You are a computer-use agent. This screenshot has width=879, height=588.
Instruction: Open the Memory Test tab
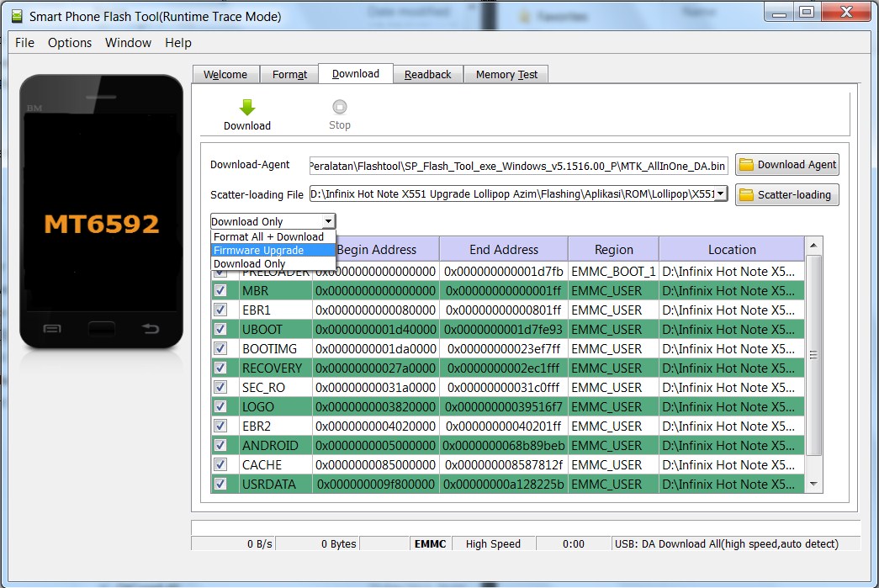506,75
